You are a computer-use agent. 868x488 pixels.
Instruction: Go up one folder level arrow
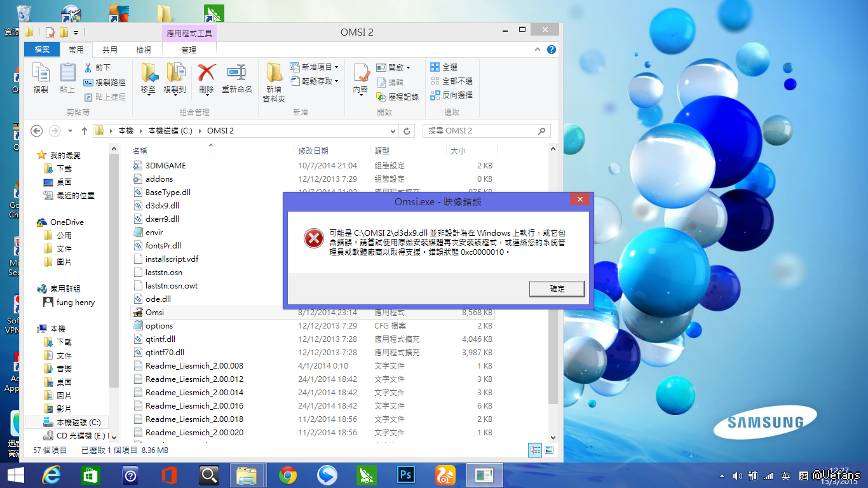(84, 131)
